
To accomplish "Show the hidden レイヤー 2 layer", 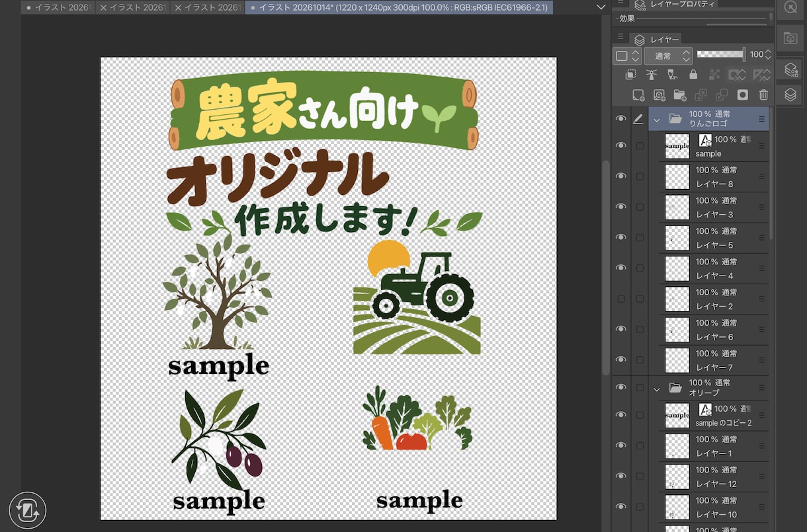I will coord(620,299).
